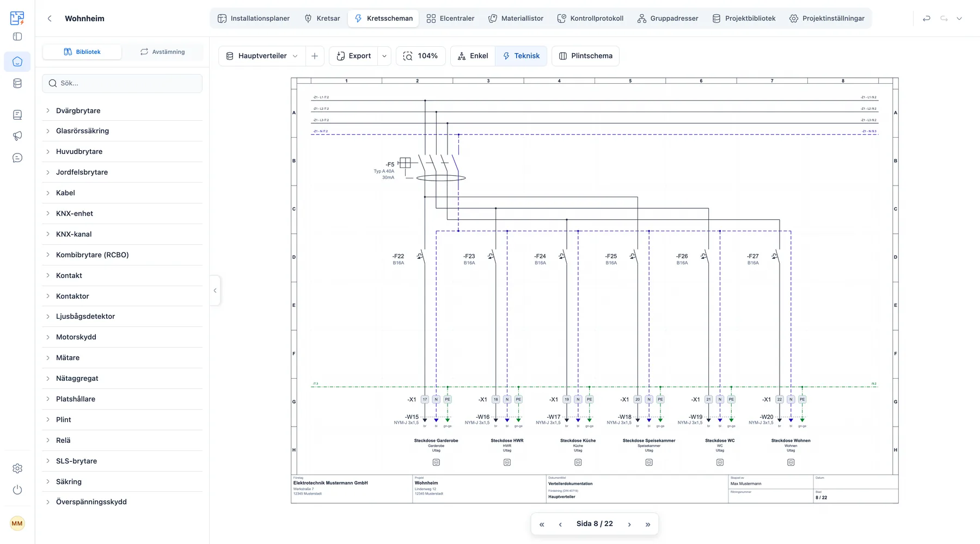Open the Hauptverteiler dropdown

click(262, 56)
